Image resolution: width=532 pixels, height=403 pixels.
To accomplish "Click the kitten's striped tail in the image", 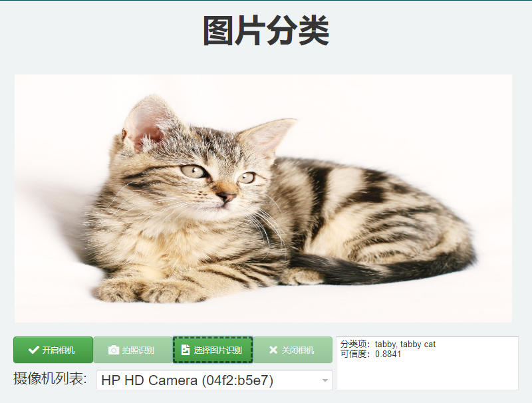I will click(x=366, y=271).
